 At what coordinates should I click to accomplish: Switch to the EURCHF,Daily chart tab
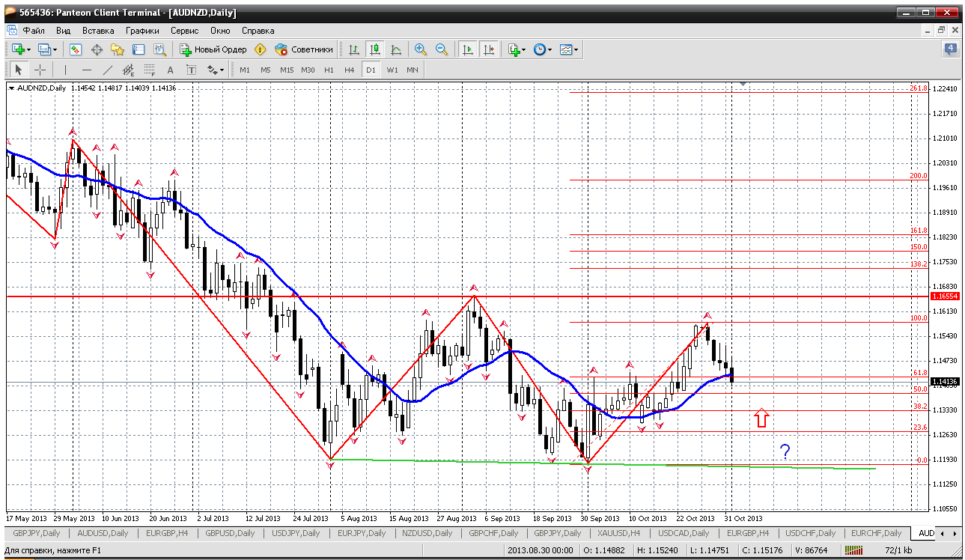click(875, 533)
